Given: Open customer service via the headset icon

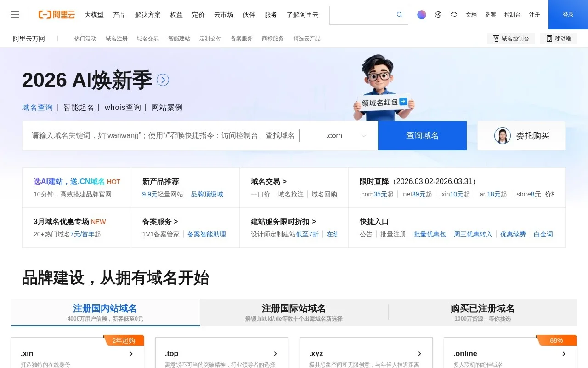Looking at the screenshot, I should [454, 15].
